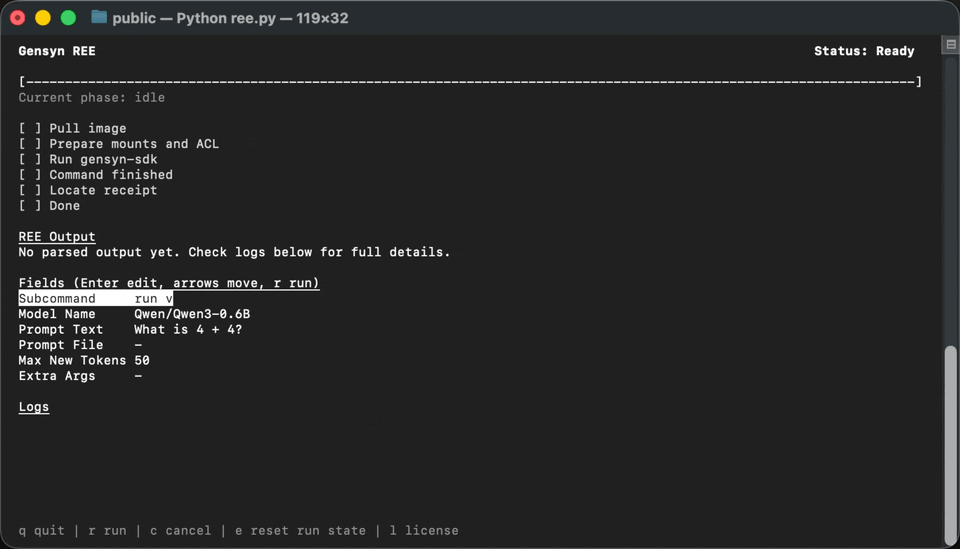960x549 pixels.
Task: Click the q quit shortcut in footer
Action: click(41, 530)
